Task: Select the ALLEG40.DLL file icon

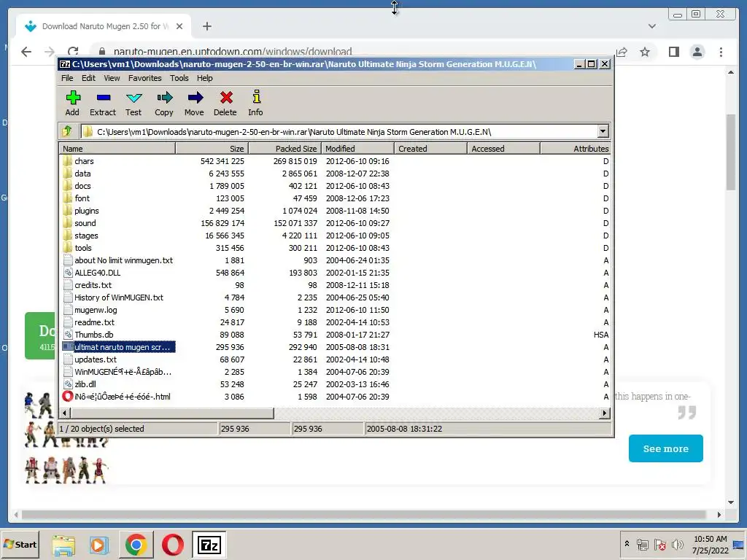Action: click(68, 273)
